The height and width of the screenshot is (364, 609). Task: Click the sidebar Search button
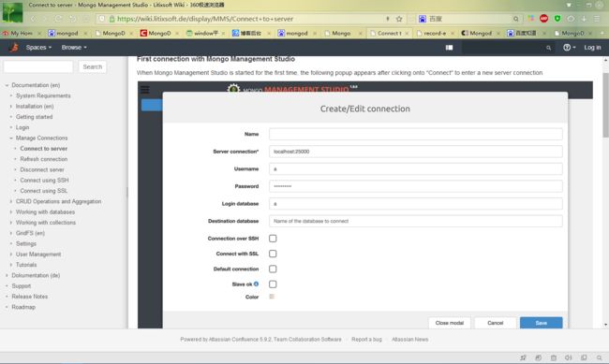click(93, 66)
